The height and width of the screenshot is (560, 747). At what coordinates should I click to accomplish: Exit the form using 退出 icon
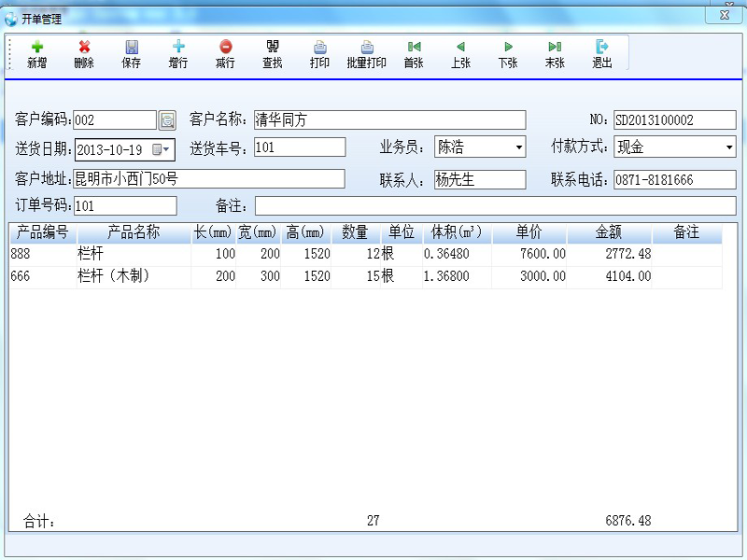pyautogui.click(x=602, y=47)
